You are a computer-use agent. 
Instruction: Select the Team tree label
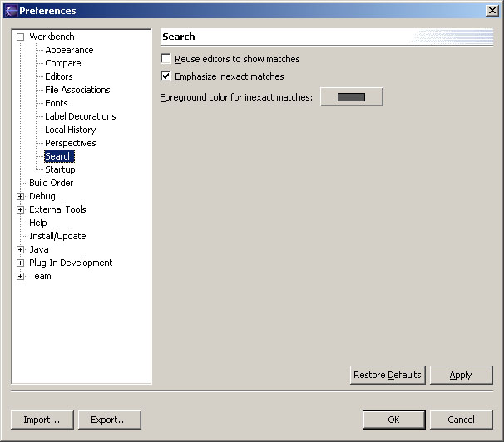40,276
